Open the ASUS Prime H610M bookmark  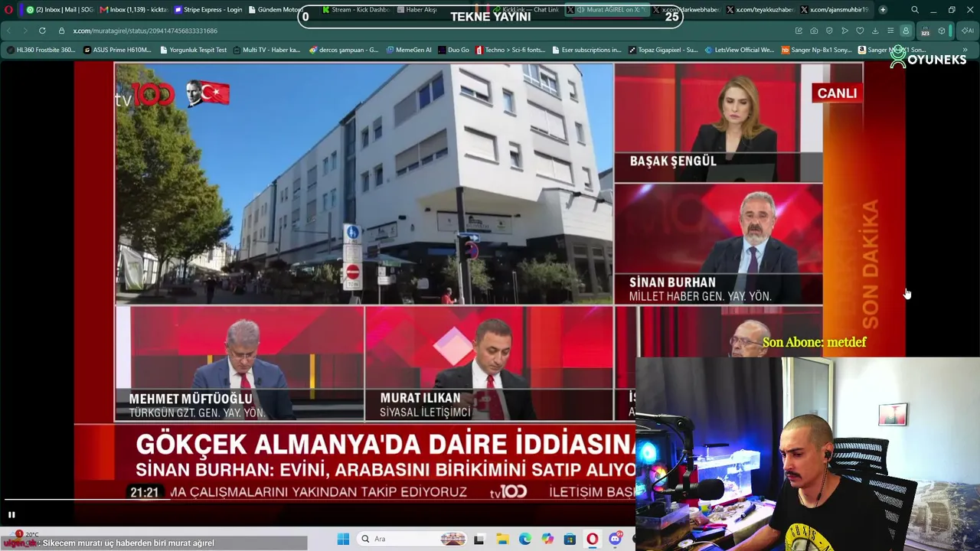(x=118, y=50)
